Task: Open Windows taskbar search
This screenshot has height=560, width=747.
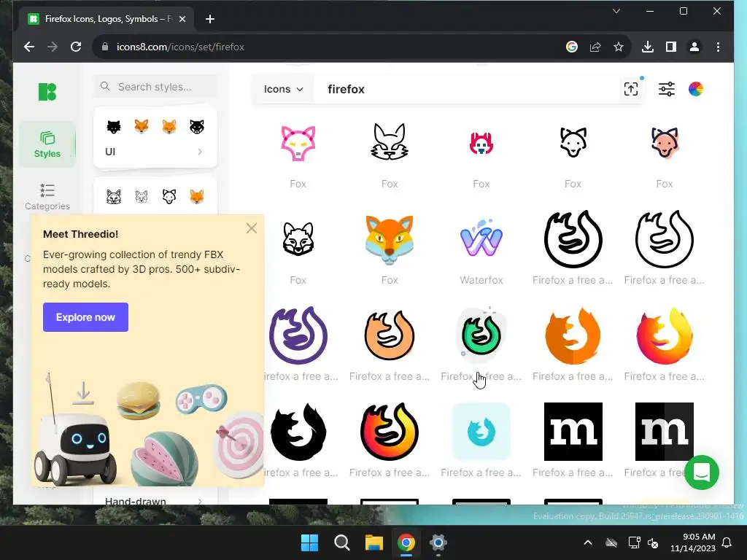Action: pos(341,542)
